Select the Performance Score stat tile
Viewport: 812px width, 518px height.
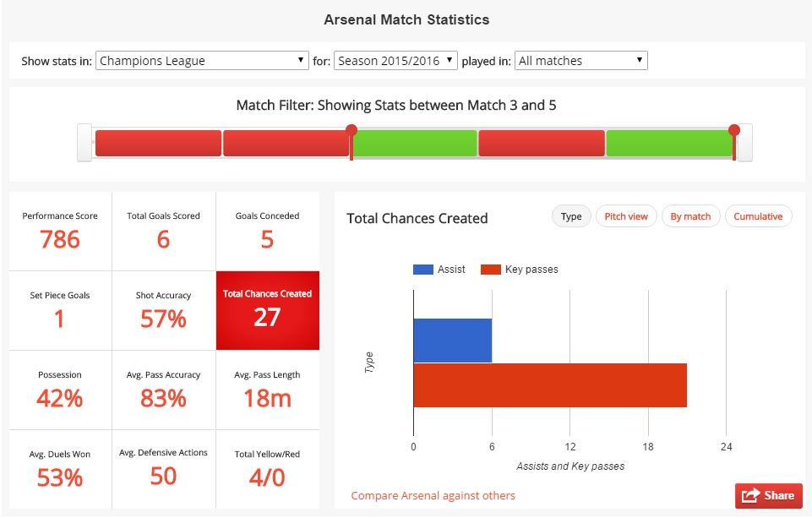click(60, 231)
